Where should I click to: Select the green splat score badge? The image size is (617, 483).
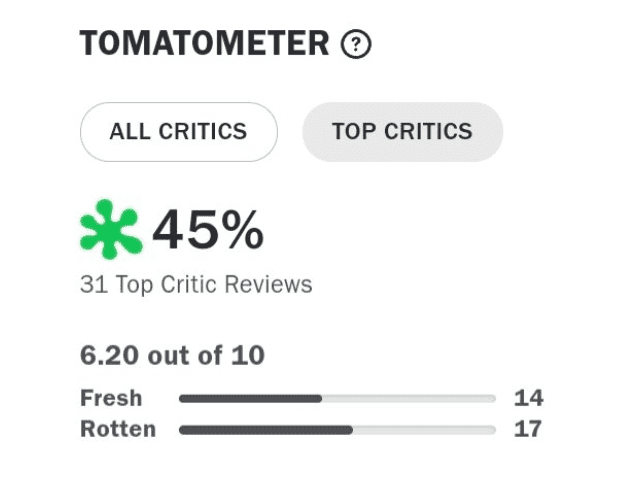(111, 230)
